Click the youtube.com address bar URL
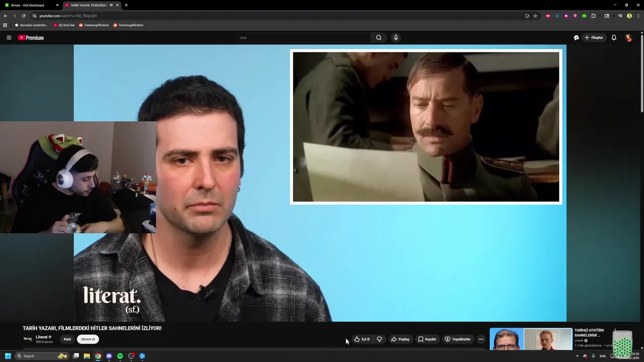The height and width of the screenshot is (362, 644). pyautogui.click(x=68, y=16)
